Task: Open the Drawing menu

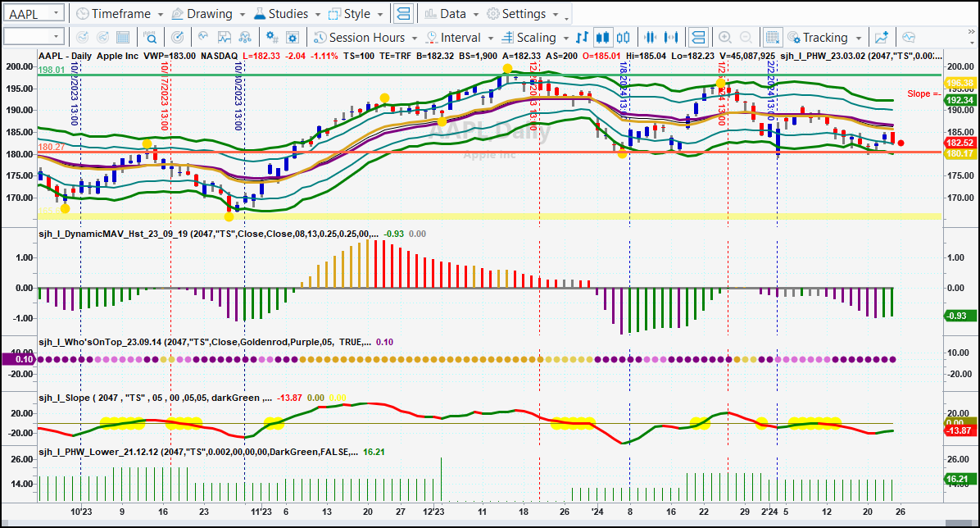Action: (209, 14)
